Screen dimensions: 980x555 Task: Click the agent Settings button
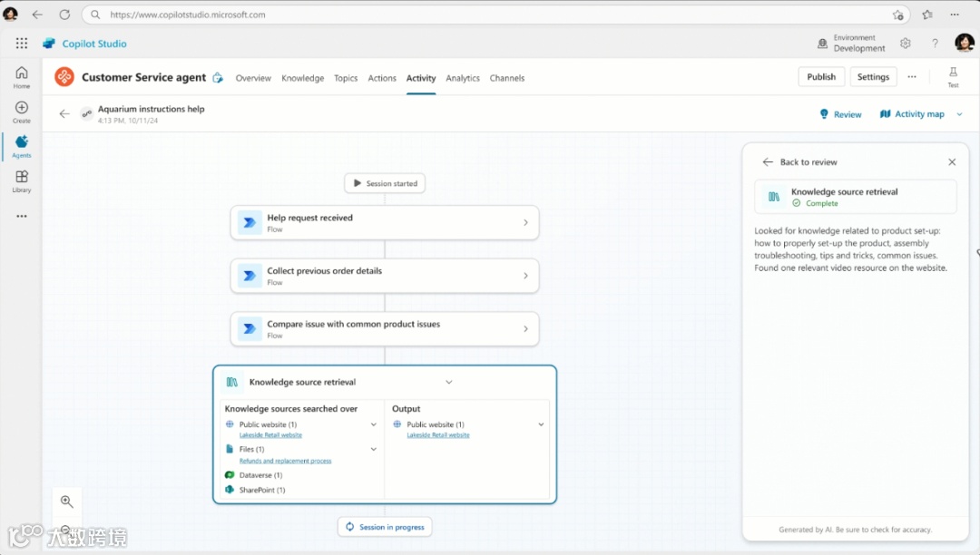click(873, 77)
